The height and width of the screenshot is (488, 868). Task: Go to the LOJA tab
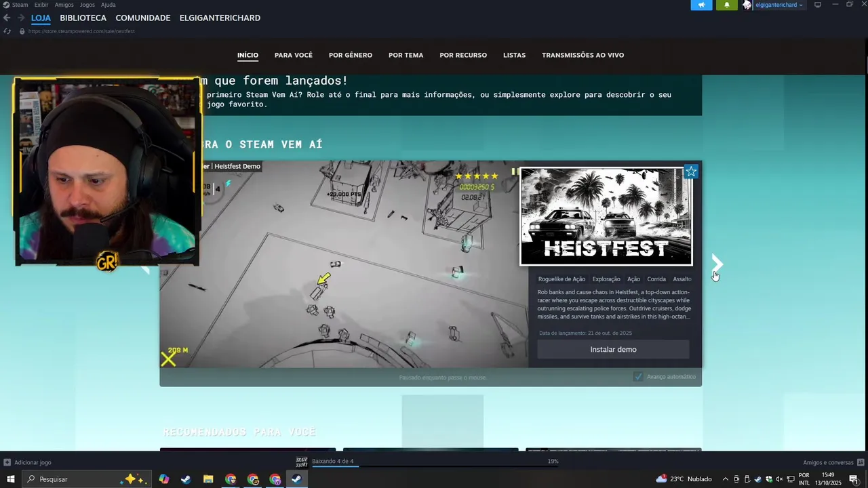click(41, 18)
